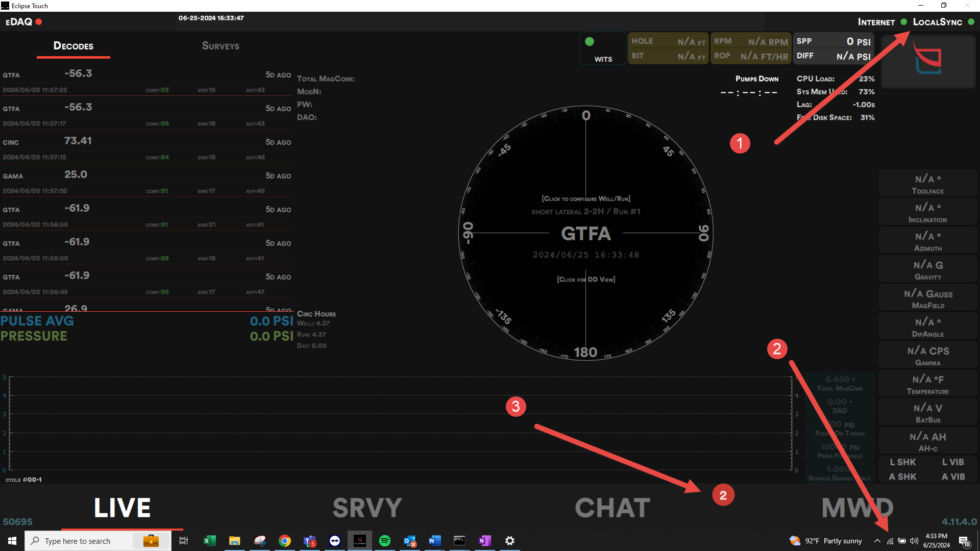Click the pulse pressure chart area

pyautogui.click(x=400, y=423)
